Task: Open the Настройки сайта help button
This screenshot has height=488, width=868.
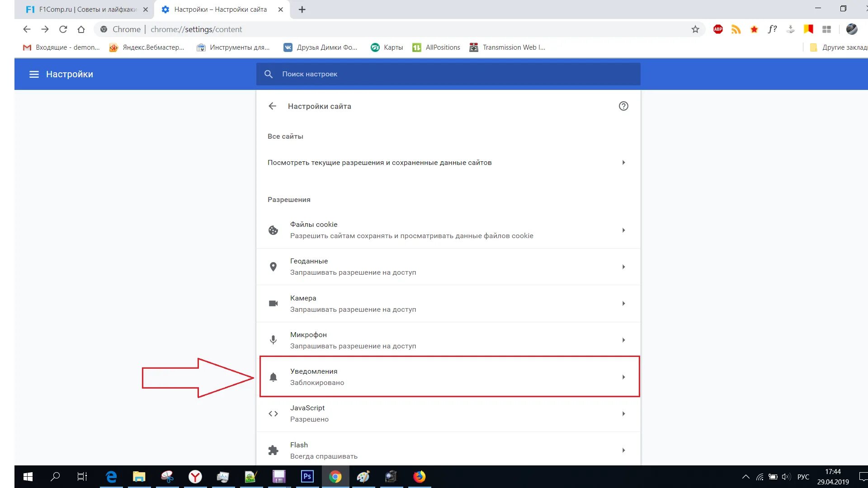Action: point(623,105)
